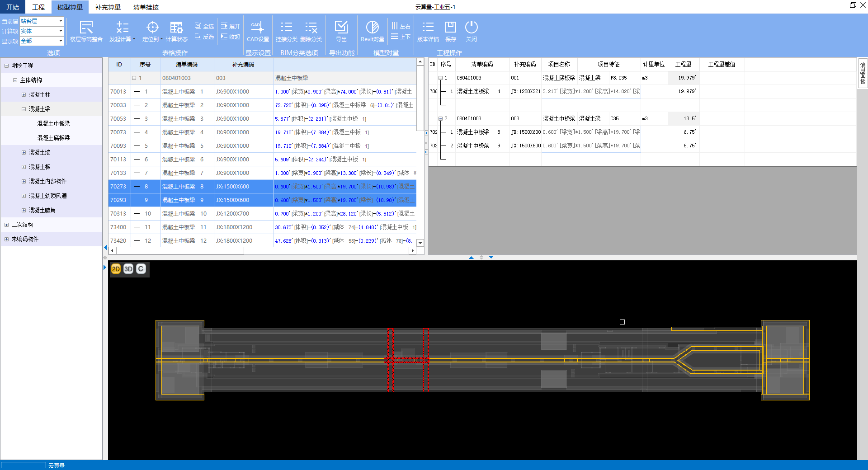
Task: Collapse the 主体结构 tree node
Action: pos(15,80)
